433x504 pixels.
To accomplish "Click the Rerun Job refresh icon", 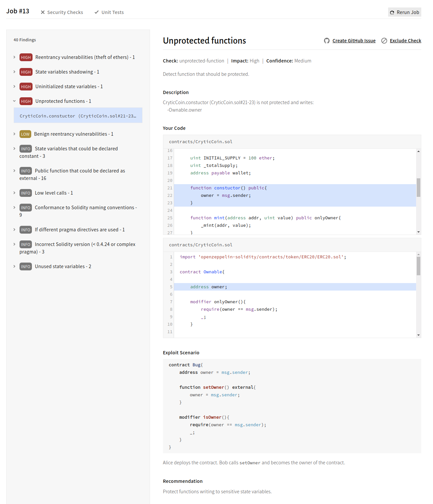I will [x=392, y=12].
